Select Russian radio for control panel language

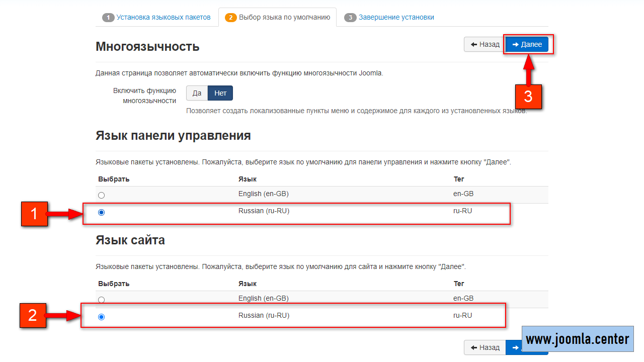click(102, 213)
